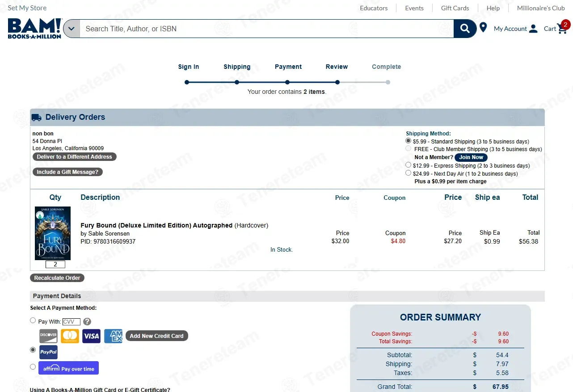
Task: Select Next Day Air shipping option
Action: coord(408,173)
